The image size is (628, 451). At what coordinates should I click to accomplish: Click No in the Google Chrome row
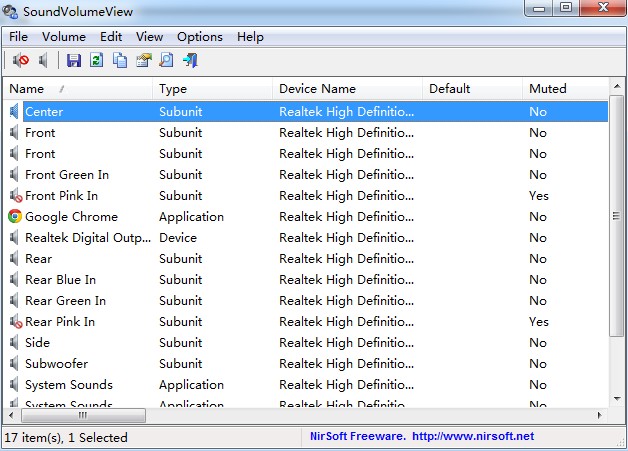click(x=538, y=216)
